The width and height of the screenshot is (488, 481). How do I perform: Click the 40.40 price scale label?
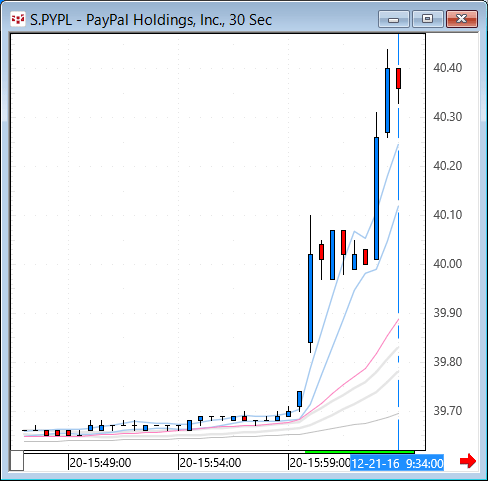[448, 68]
